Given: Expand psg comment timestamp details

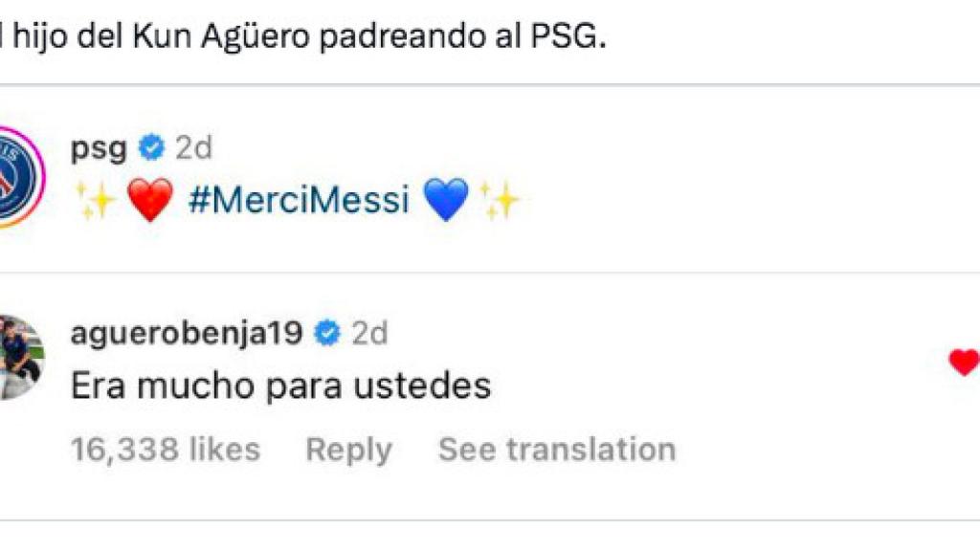Looking at the screenshot, I should point(192,146).
